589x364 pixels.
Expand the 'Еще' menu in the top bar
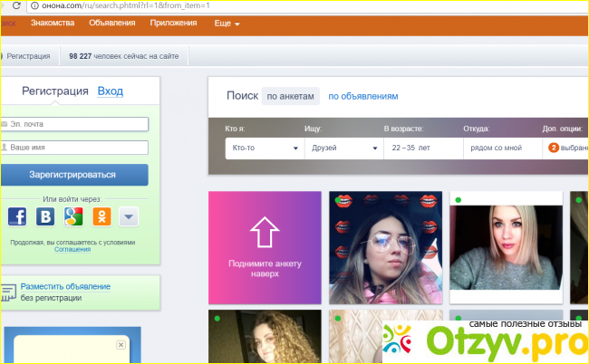(227, 23)
